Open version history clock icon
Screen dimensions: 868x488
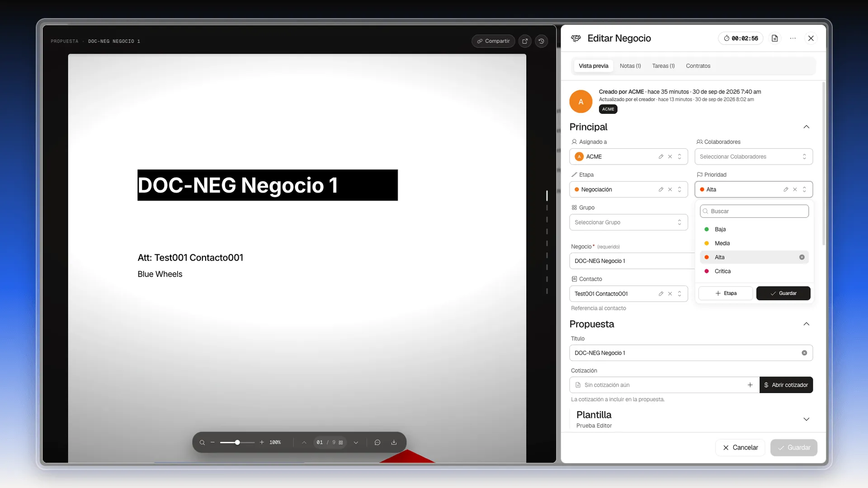(541, 41)
